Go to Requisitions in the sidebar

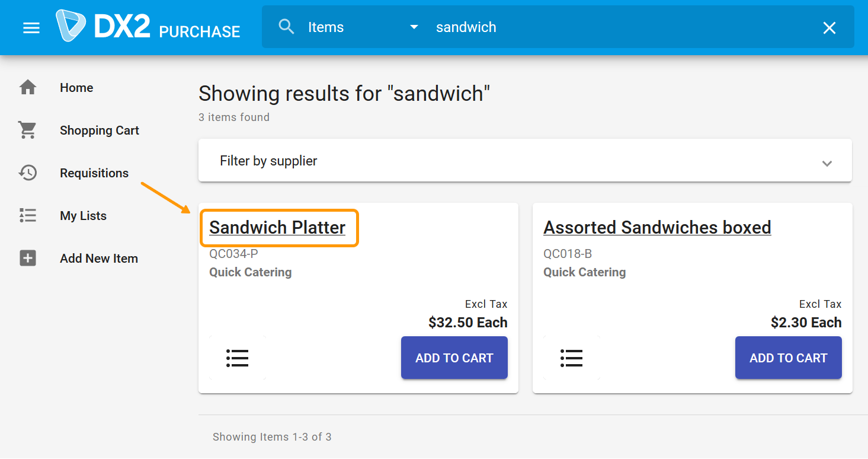coord(94,173)
